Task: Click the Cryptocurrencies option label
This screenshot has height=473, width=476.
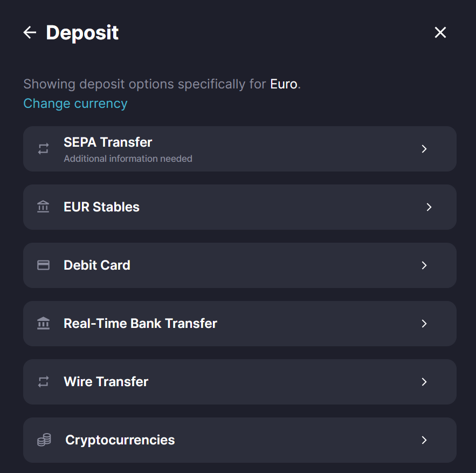Action: pos(120,440)
